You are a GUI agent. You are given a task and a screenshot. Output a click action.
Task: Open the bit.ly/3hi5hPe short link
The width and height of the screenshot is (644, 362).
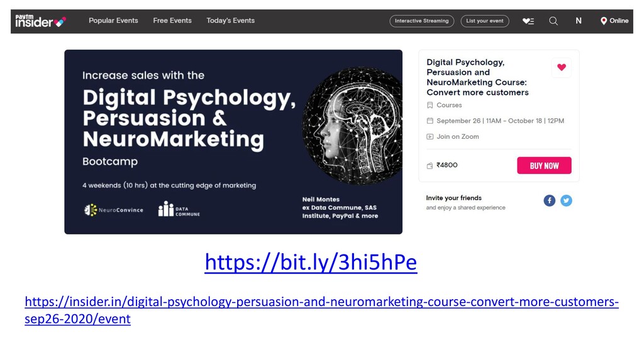pyautogui.click(x=311, y=262)
